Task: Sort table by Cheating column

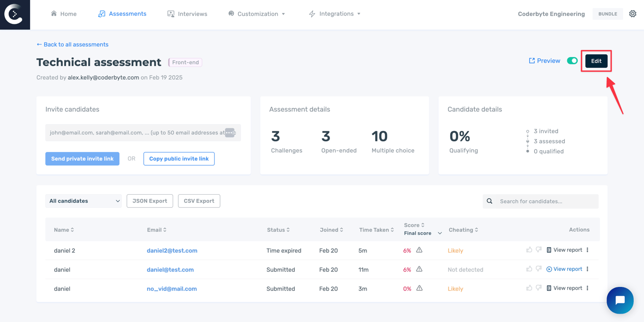Action: coord(463,230)
